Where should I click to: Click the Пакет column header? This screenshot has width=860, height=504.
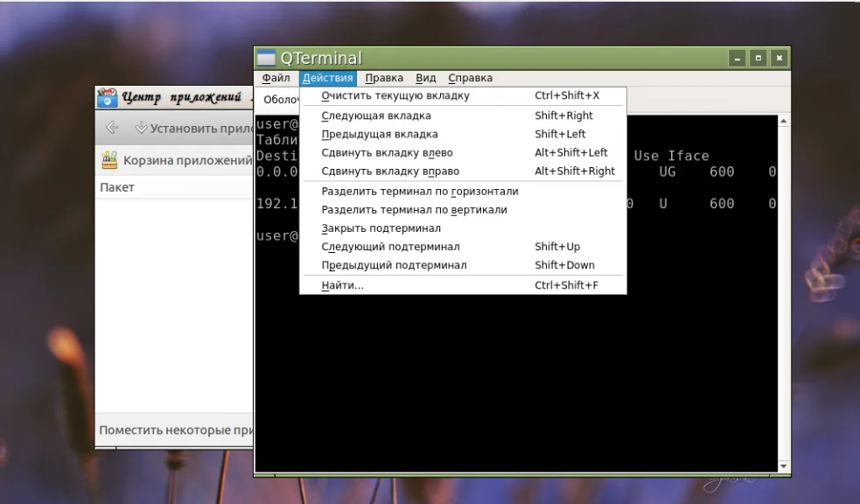coord(174,187)
